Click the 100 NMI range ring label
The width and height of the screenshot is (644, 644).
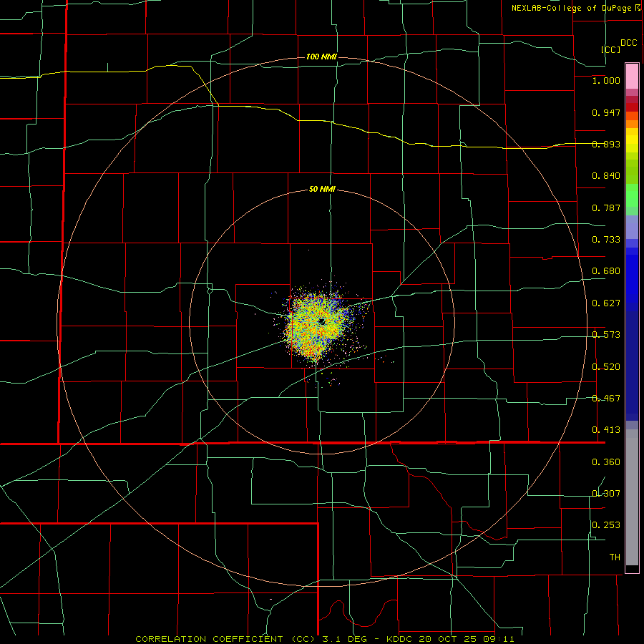coord(321,57)
